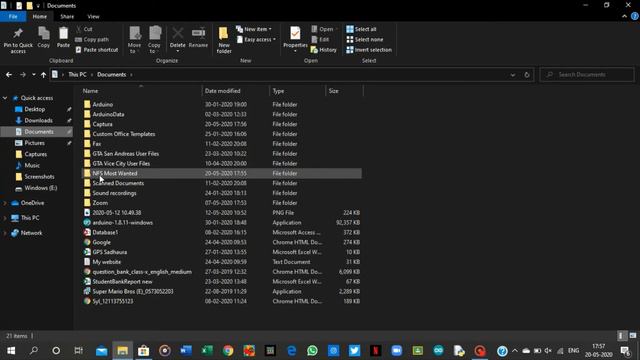The image size is (640, 360).
Task: Select Windows (E:) drive in sidebar
Action: pos(40,188)
